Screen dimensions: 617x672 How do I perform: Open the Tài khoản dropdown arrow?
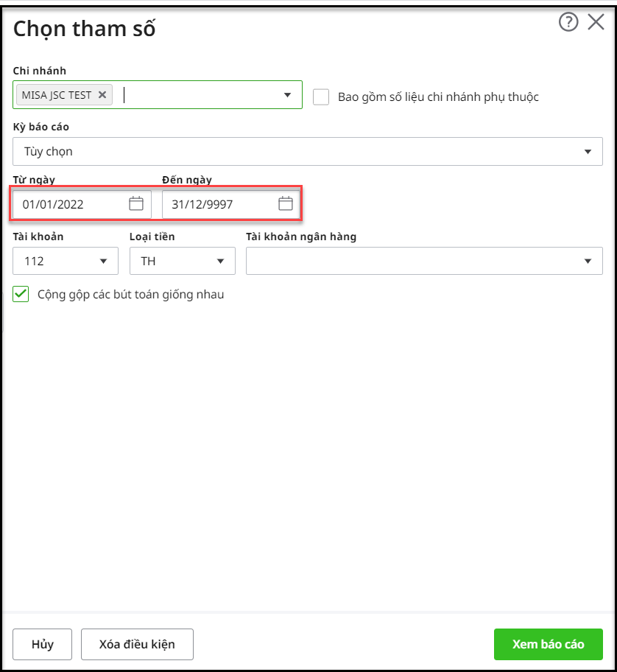(x=103, y=261)
